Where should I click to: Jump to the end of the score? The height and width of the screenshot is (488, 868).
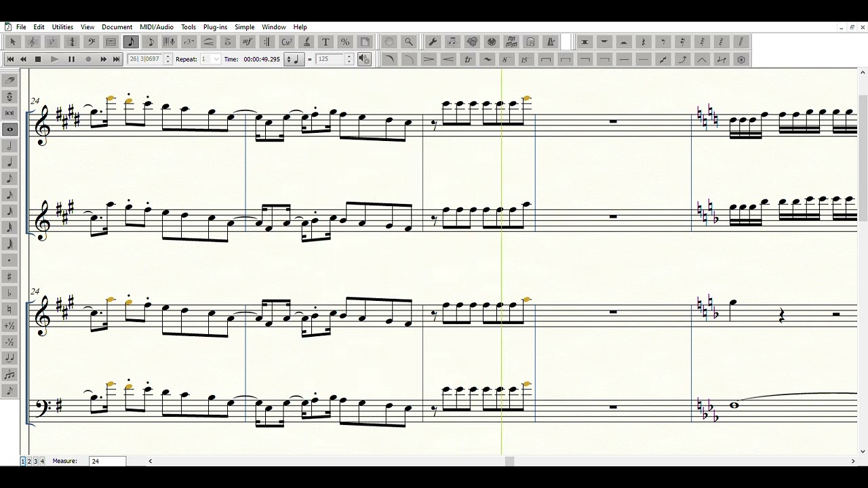[117, 60]
